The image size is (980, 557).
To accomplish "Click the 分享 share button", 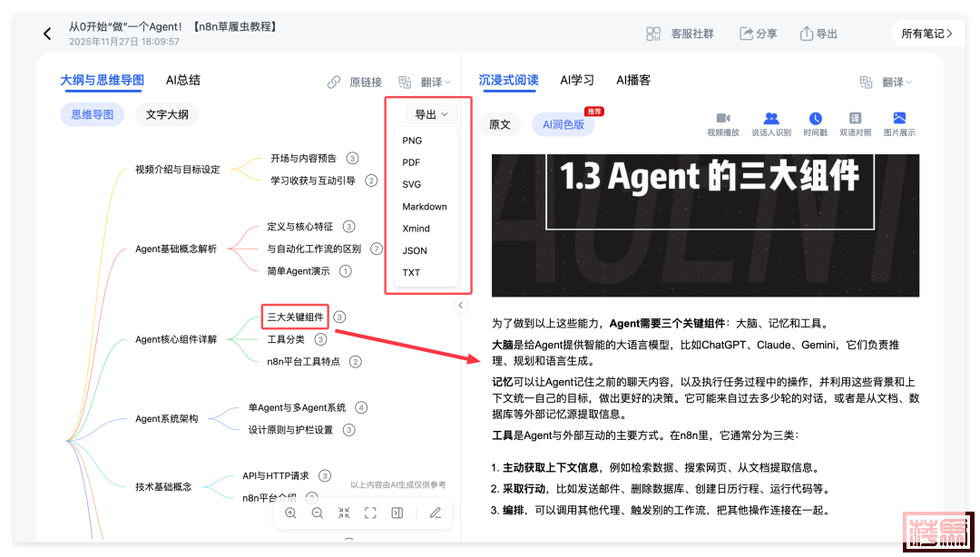I will 759,34.
